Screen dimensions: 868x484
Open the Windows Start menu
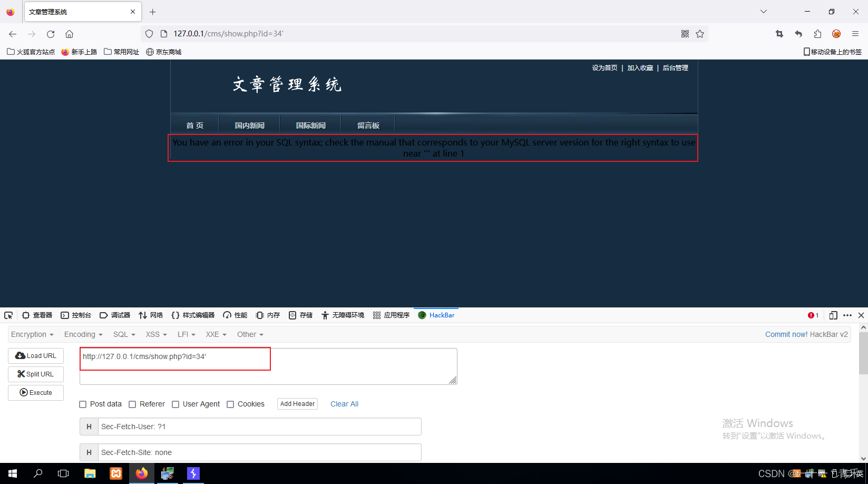tap(13, 473)
